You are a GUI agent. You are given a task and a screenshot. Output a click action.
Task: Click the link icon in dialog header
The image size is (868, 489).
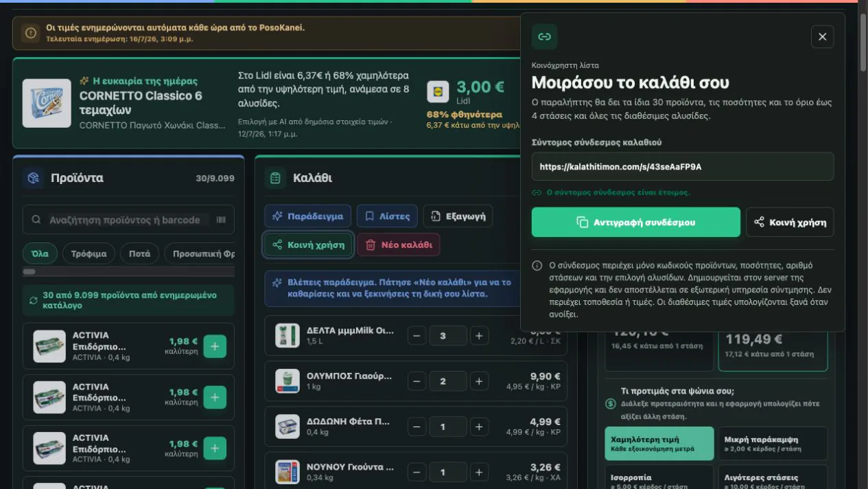click(x=544, y=36)
